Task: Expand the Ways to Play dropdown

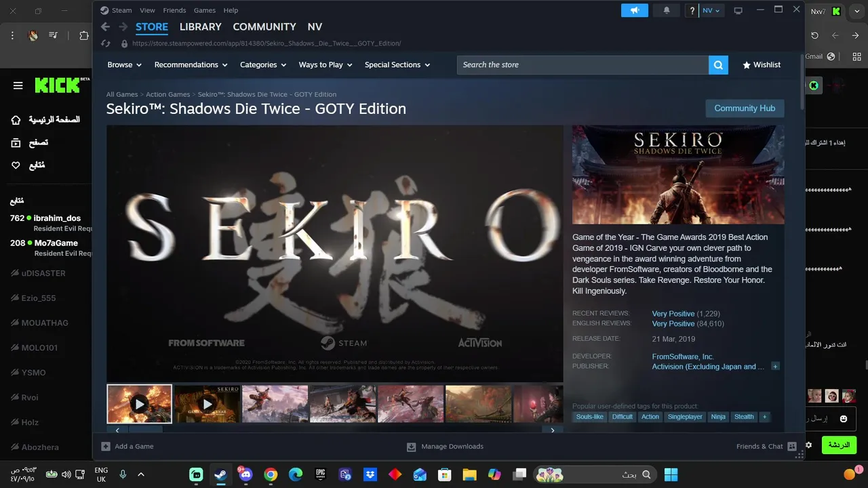Action: pyautogui.click(x=325, y=65)
